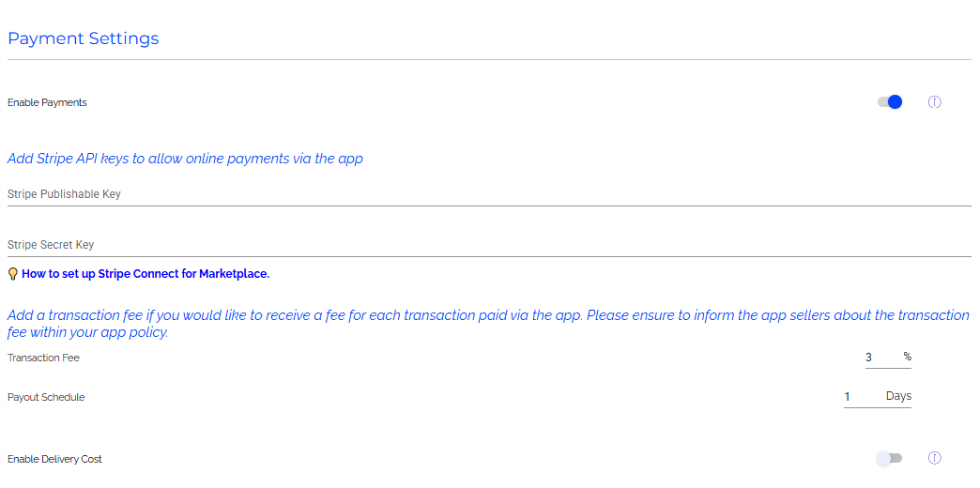Click the Days unit beside Payout Schedule
The width and height of the screenshot is (980, 488).
coord(898,396)
